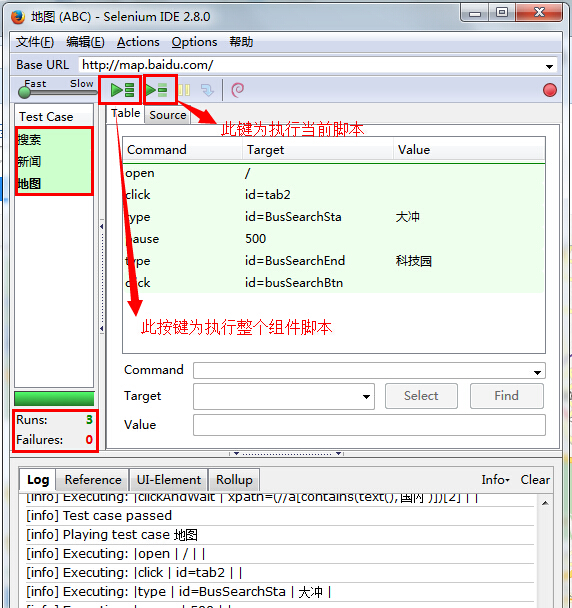Click the Select button
Image resolution: width=572 pixels, height=608 pixels.
click(x=421, y=396)
